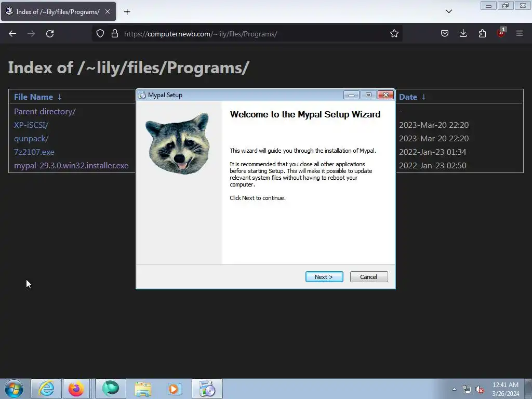The image size is (532, 399).
Task: Open the Parent directory link
Action: (45, 112)
